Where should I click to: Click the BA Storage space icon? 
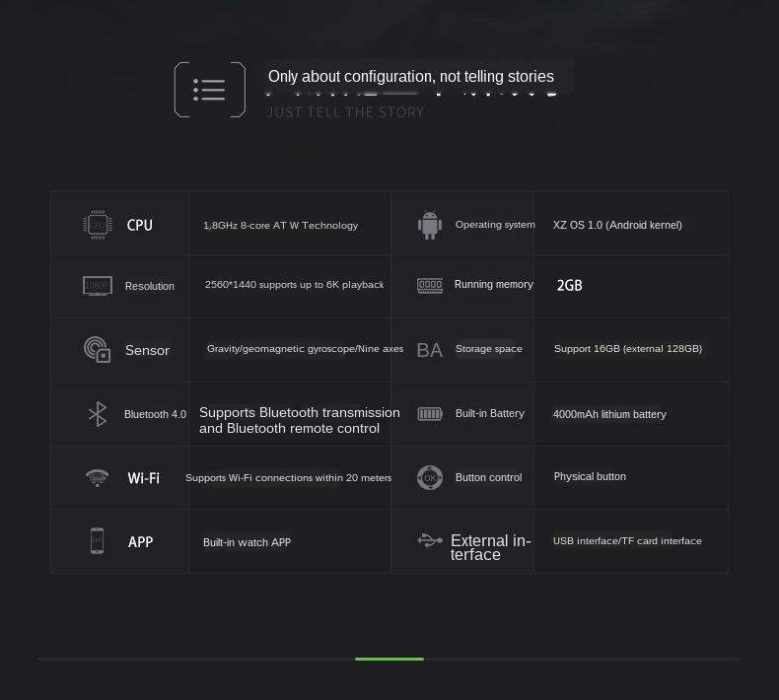pos(430,350)
